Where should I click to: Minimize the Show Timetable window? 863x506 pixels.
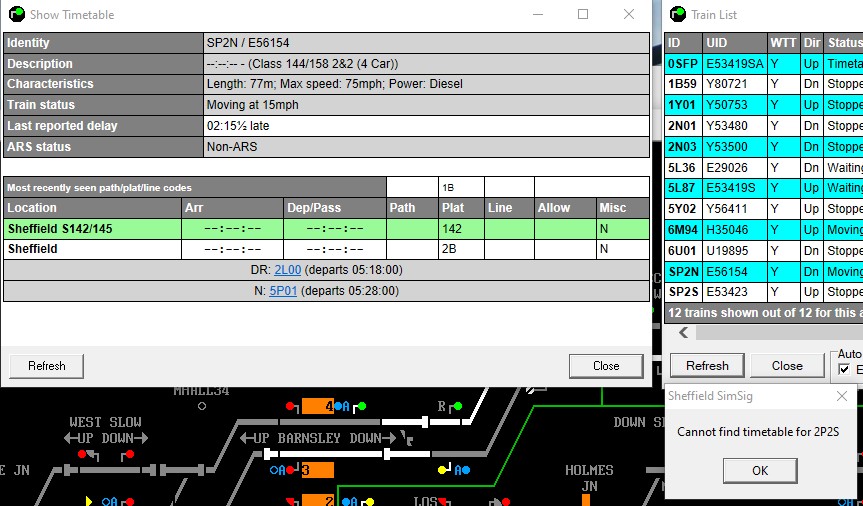tap(538, 14)
